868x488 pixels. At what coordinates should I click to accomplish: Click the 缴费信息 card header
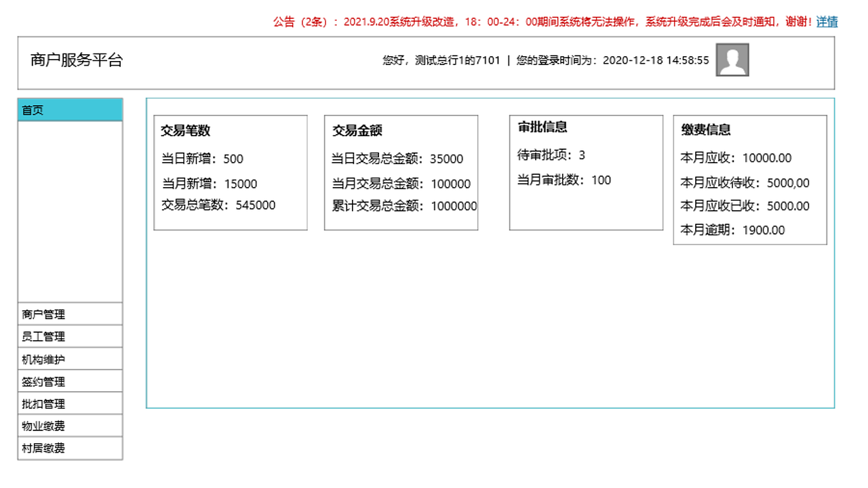tap(705, 130)
